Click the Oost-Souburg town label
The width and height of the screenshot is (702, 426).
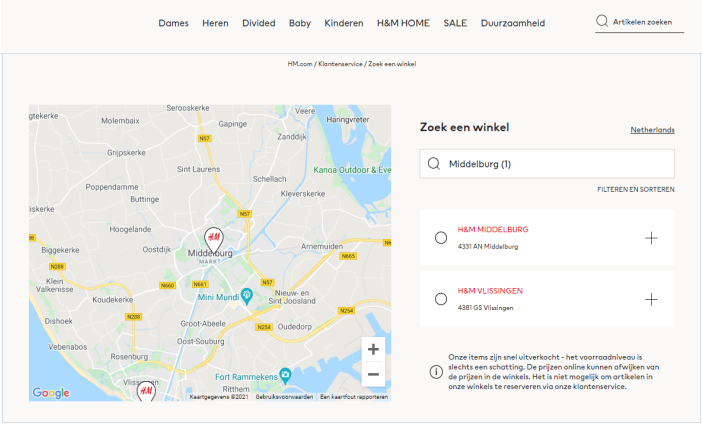point(201,341)
